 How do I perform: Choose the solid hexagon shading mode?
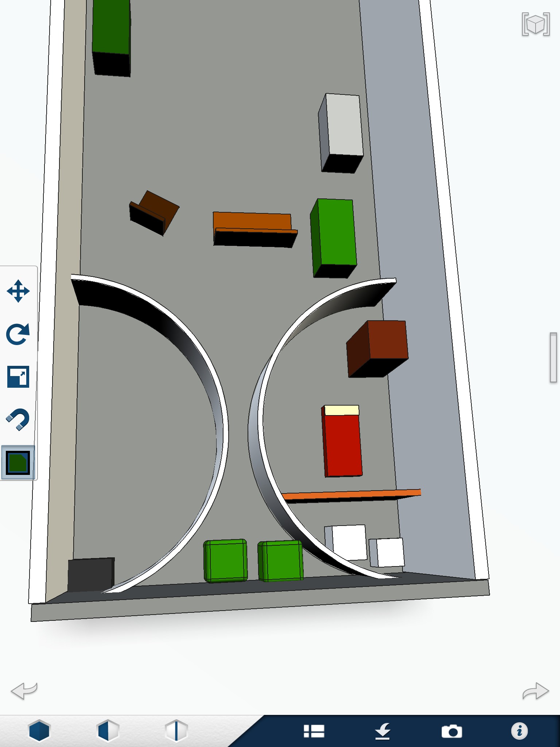coord(39,731)
